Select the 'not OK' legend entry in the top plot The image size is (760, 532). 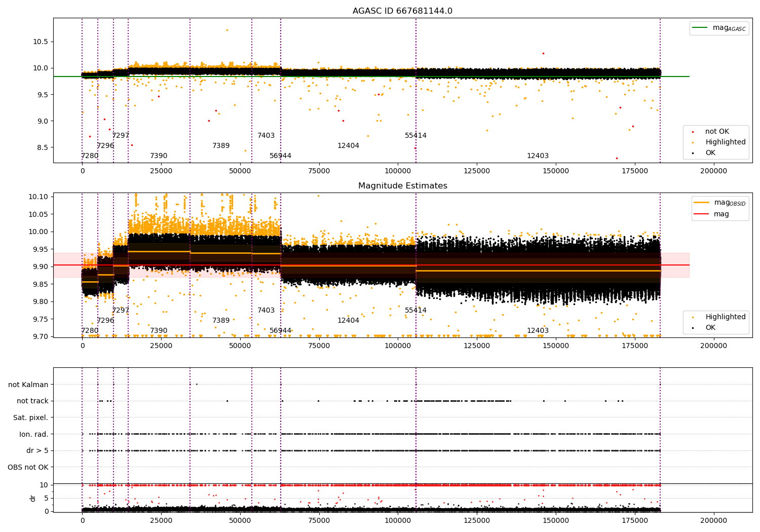[x=717, y=132]
